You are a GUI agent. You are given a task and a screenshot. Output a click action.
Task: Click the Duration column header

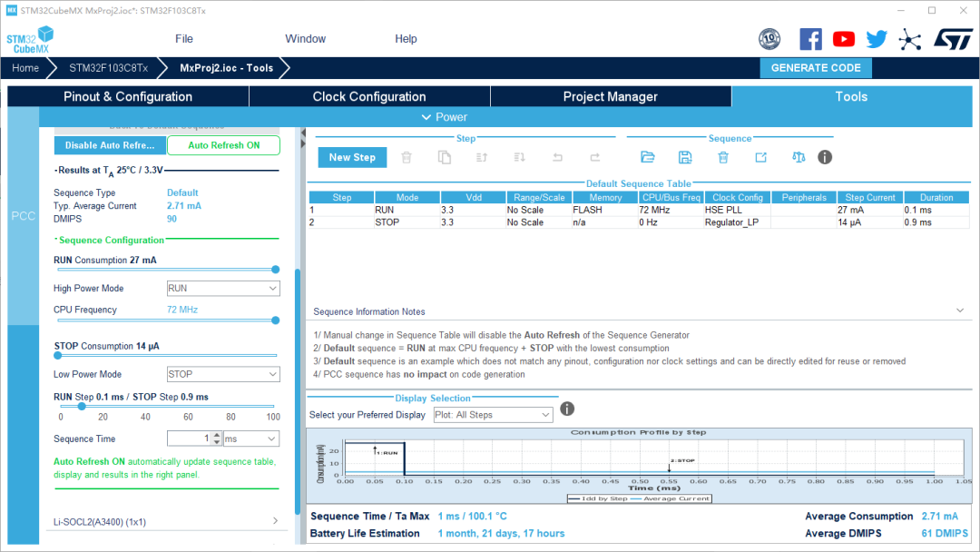coord(936,198)
